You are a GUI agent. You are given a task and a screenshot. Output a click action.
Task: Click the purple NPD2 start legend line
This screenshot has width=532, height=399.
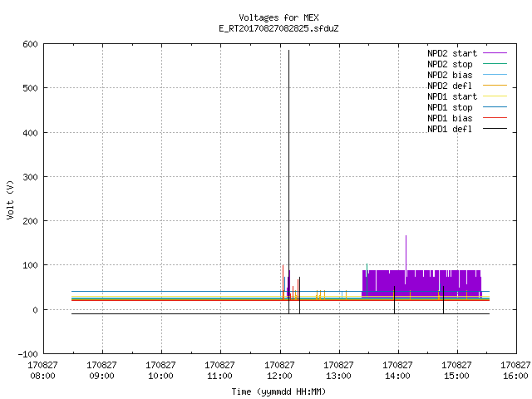click(495, 53)
